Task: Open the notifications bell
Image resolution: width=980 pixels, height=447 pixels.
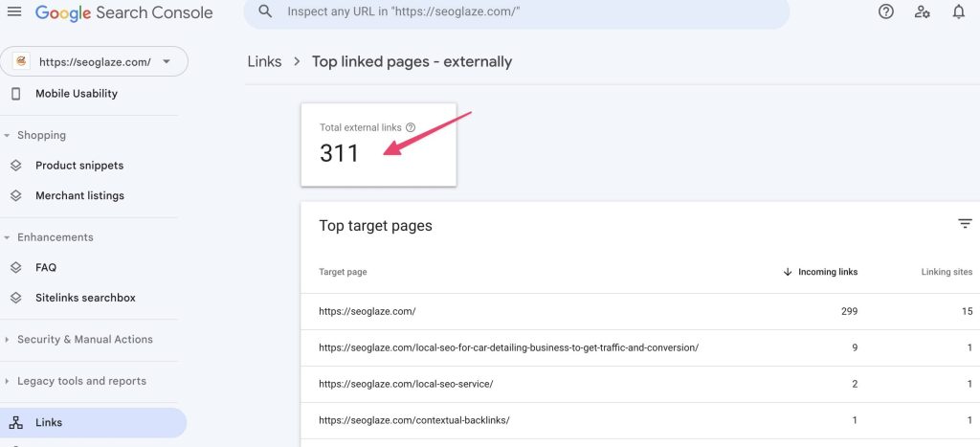Action: (959, 11)
